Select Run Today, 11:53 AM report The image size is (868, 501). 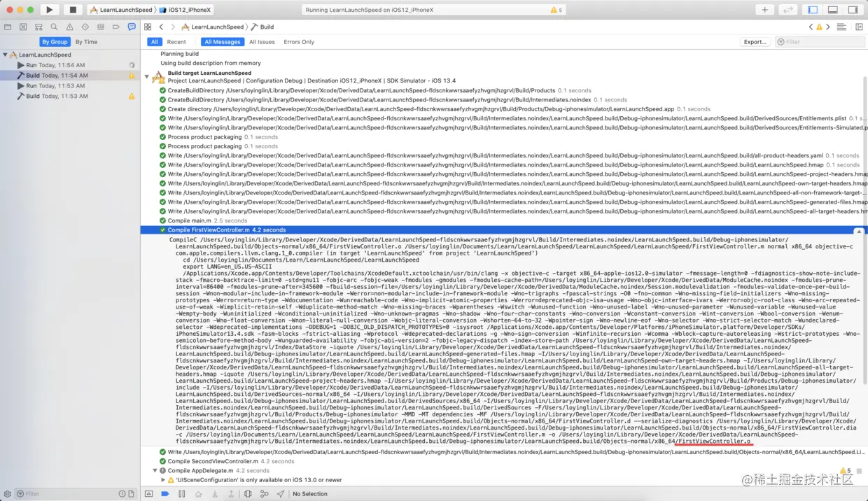click(x=70, y=86)
